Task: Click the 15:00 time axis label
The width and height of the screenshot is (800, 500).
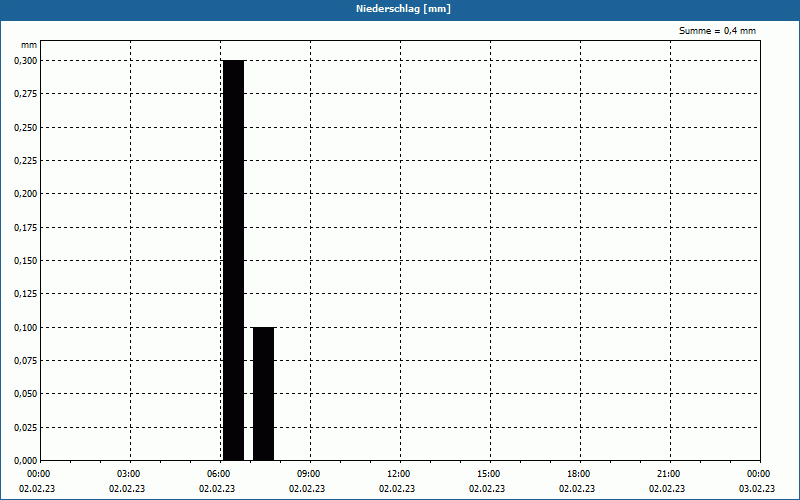Action: pyautogui.click(x=489, y=474)
